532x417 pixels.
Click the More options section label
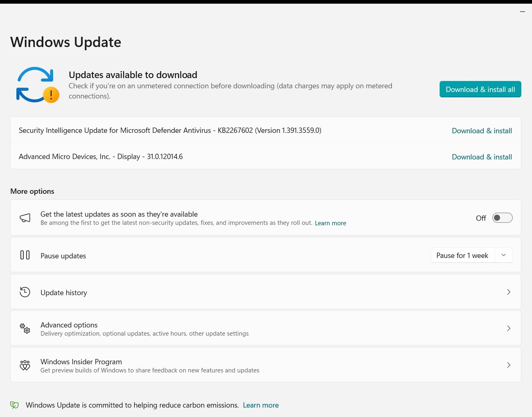pos(32,191)
